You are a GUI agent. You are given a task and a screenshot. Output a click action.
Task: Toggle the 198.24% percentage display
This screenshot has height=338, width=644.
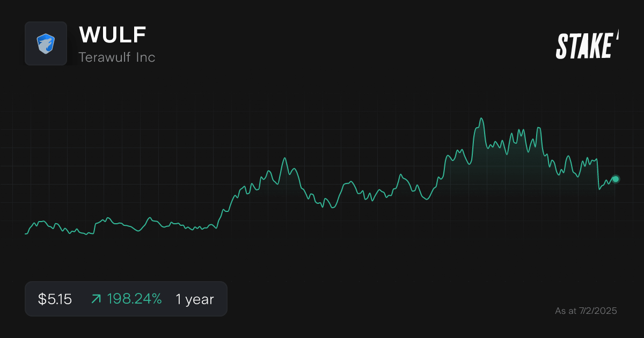point(135,299)
